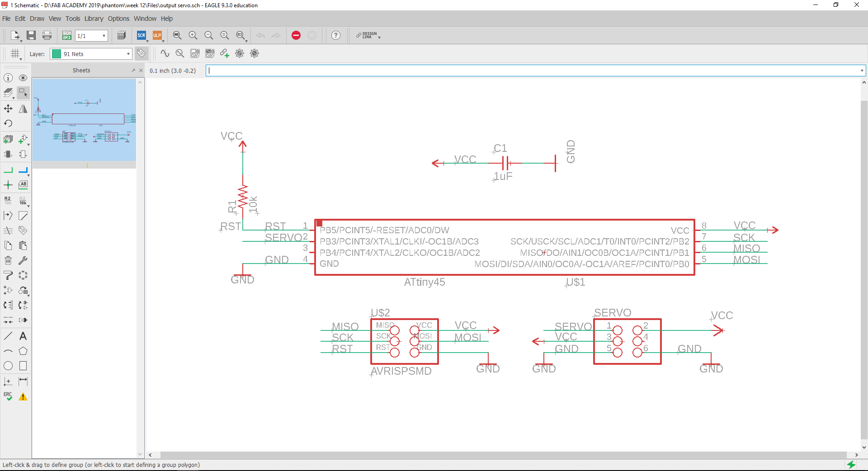Open the Library menu

(x=94, y=19)
